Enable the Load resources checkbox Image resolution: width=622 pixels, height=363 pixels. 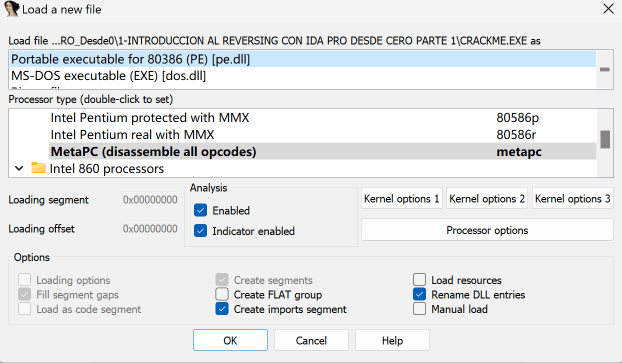click(x=419, y=280)
